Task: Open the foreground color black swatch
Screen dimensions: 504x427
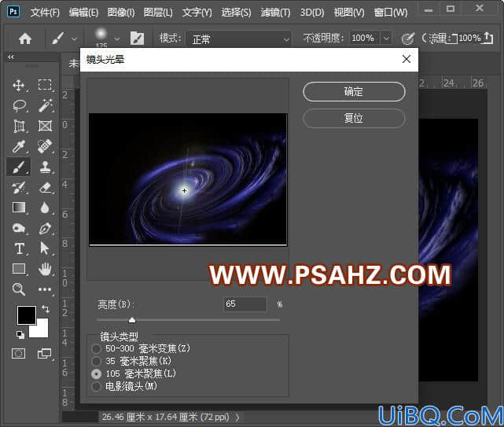Action: pos(27,315)
